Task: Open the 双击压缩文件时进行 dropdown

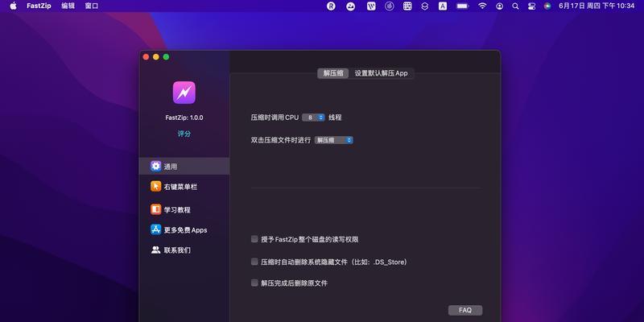Action: coord(334,140)
